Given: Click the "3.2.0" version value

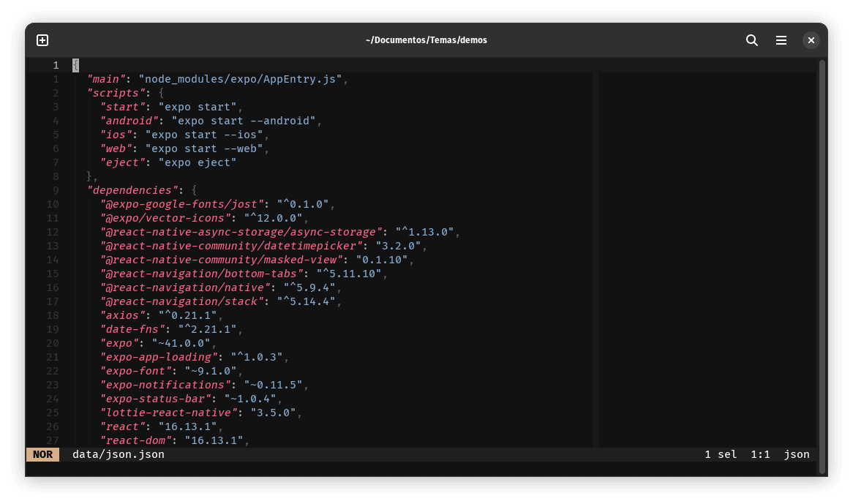Looking at the screenshot, I should click(398, 247).
